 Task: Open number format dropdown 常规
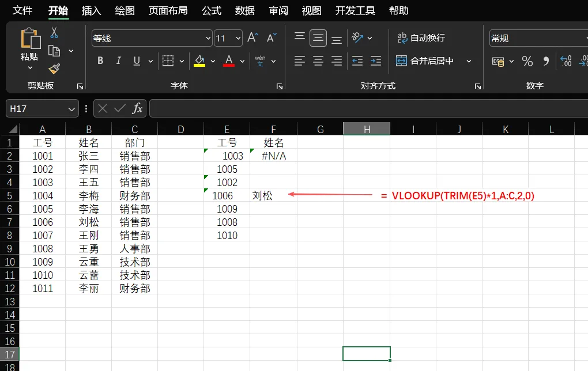tap(586, 38)
